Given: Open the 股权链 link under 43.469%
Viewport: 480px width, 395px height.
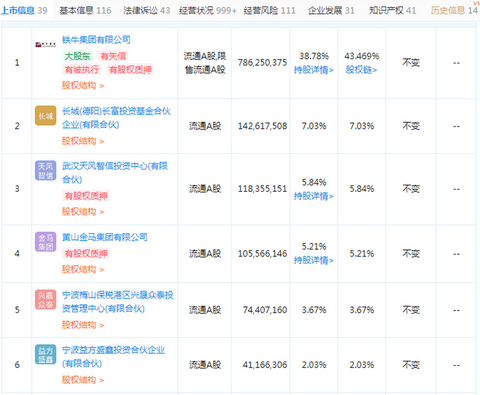Looking at the screenshot, I should 361,70.
